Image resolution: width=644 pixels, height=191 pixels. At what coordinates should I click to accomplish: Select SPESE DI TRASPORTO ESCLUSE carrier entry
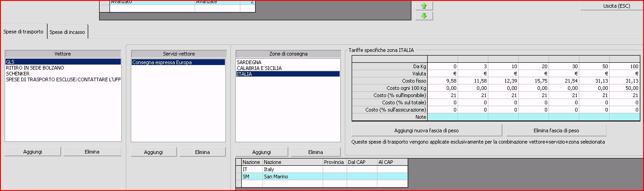click(x=63, y=79)
